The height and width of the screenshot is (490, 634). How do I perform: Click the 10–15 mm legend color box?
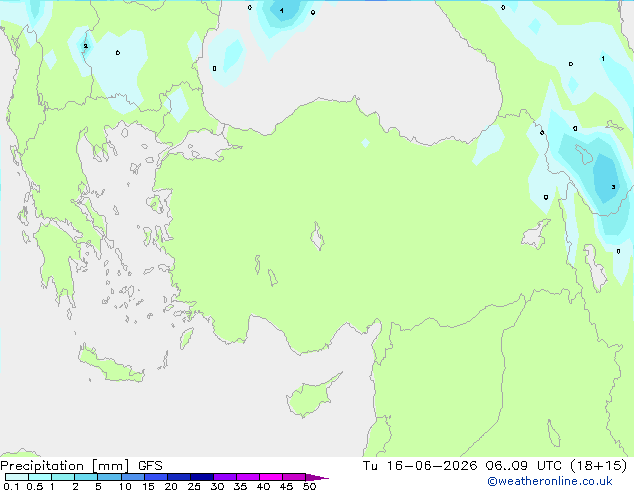[133, 477]
